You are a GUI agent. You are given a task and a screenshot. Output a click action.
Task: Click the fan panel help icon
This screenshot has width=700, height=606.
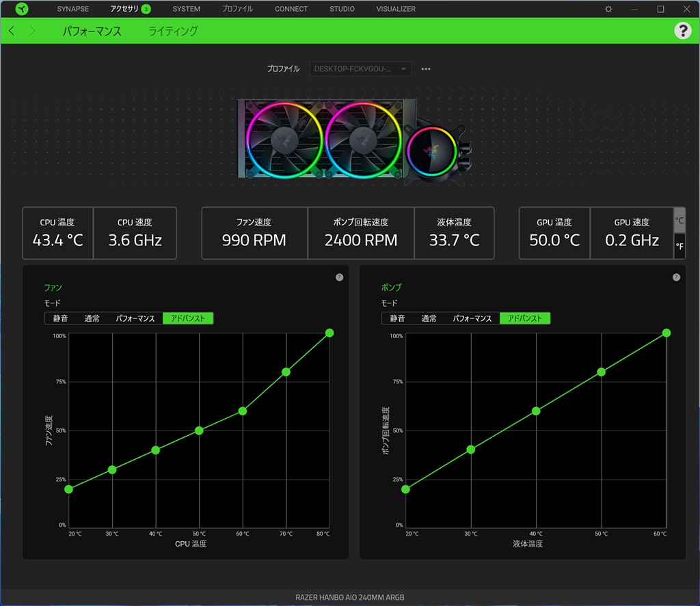pyautogui.click(x=339, y=277)
